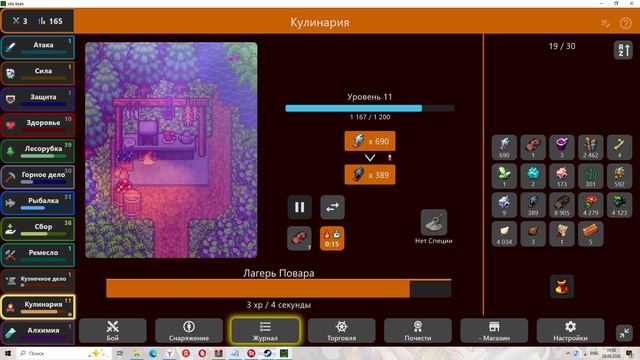Image resolution: width=640 pixels, height=360 pixels.
Task: Open Microsoft Edge from the taskbar
Action: click(x=153, y=353)
